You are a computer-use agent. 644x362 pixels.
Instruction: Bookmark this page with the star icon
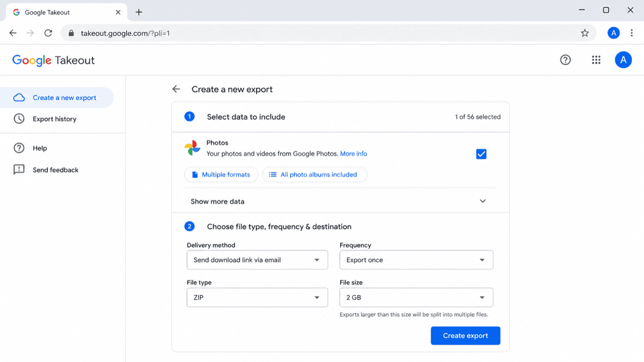(585, 33)
